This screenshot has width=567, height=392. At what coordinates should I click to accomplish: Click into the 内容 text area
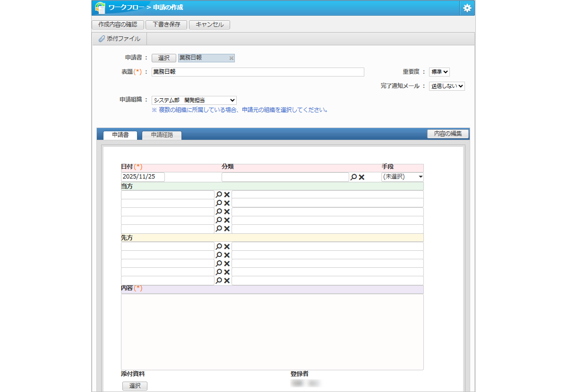point(272,332)
